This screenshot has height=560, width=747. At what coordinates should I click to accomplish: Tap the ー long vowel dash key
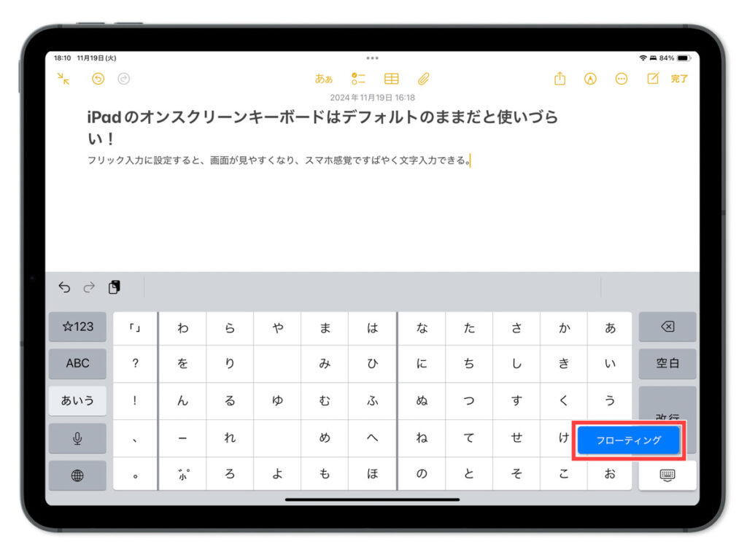point(183,438)
